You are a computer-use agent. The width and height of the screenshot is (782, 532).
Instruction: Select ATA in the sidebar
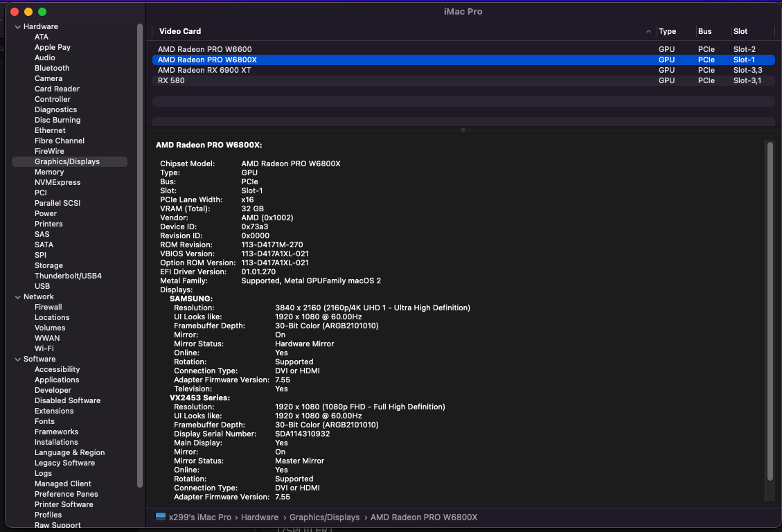42,37
